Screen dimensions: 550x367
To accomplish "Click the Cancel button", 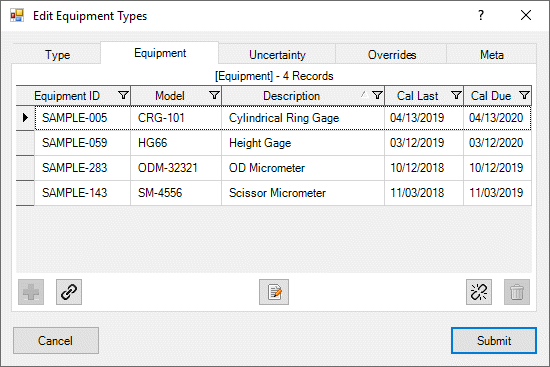I will pyautogui.click(x=56, y=341).
